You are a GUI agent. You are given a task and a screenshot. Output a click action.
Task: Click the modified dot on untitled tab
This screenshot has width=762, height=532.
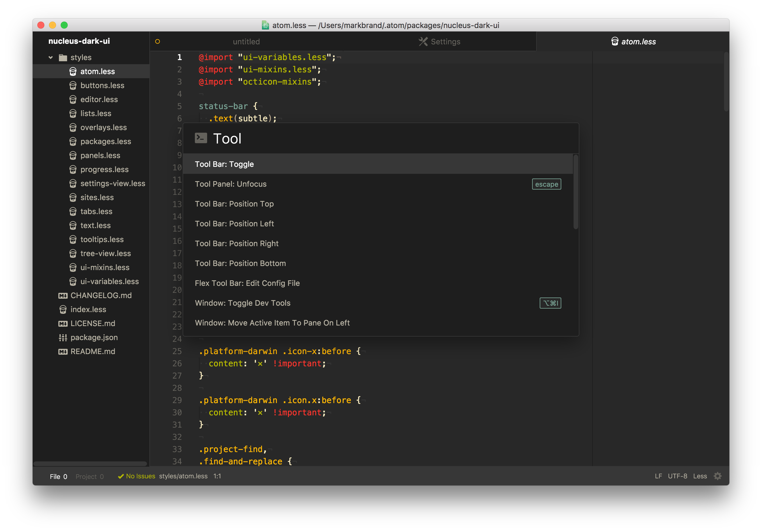(158, 41)
